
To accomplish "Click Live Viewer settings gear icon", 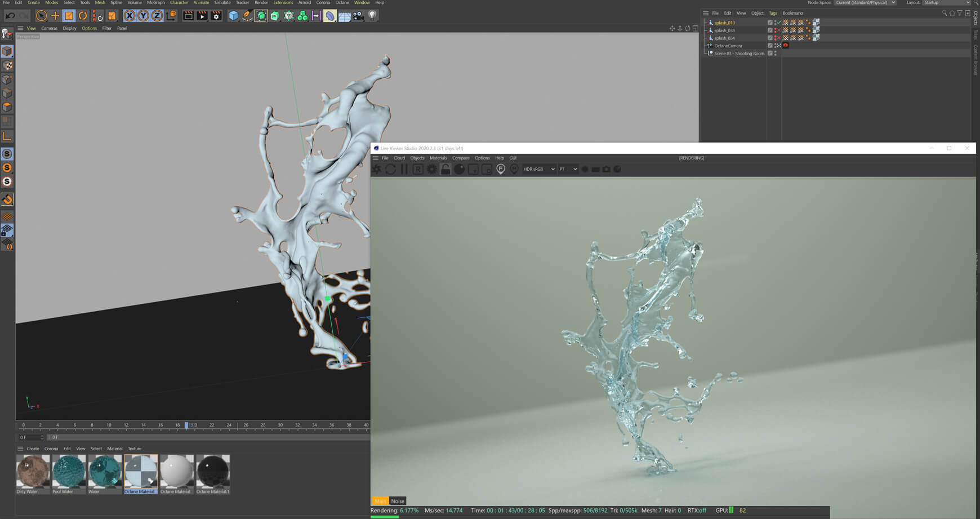I will click(432, 169).
